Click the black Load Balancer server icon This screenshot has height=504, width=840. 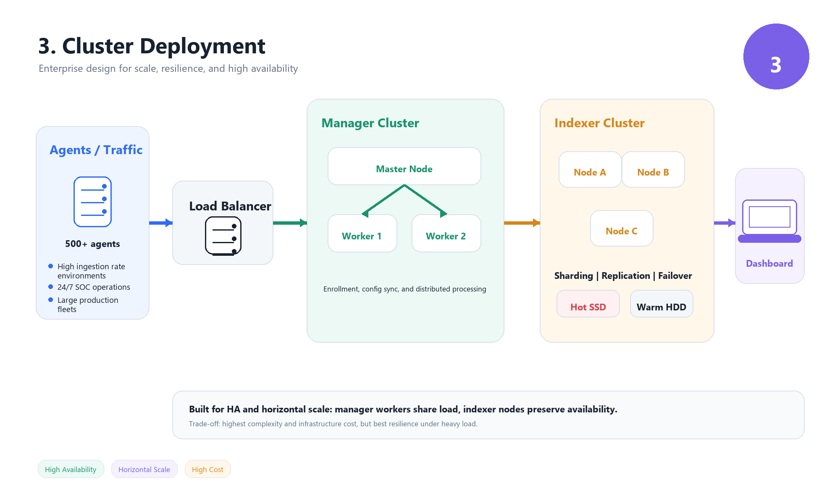point(223,236)
